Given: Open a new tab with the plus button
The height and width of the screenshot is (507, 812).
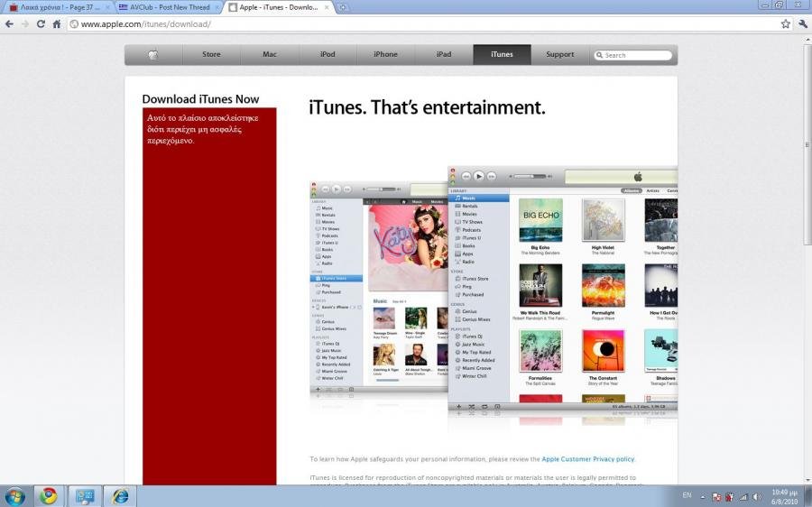Looking at the screenshot, I should (x=343, y=7).
